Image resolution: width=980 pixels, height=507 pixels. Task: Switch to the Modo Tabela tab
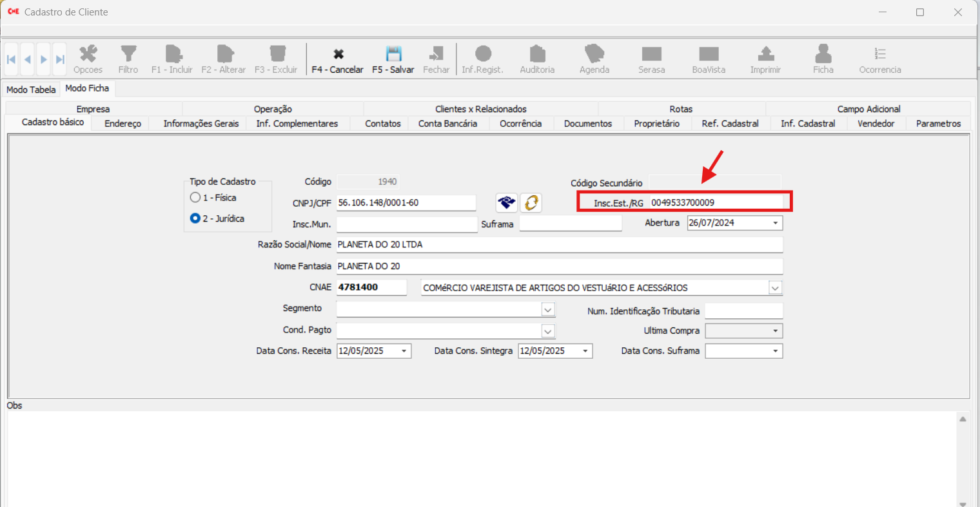coord(31,90)
